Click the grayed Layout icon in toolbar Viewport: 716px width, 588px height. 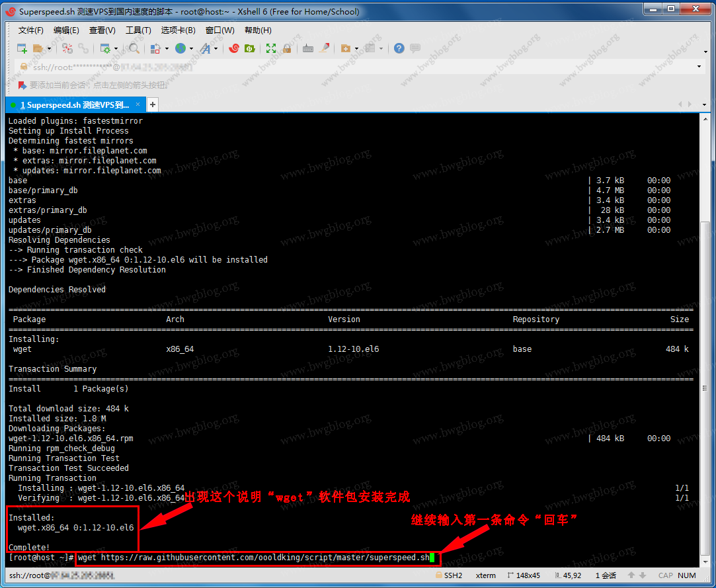(370, 48)
